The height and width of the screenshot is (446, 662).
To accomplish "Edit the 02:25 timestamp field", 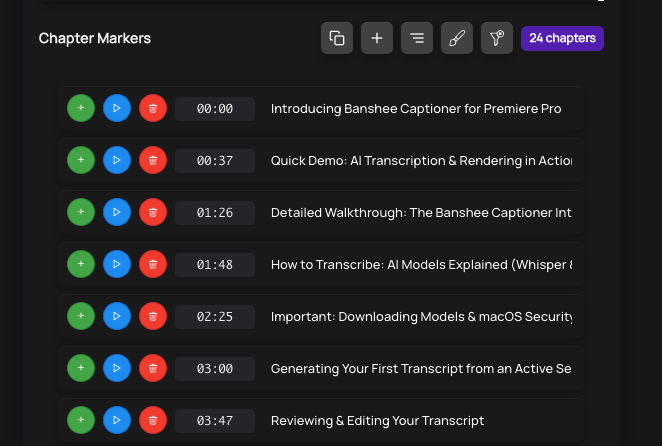I will pyautogui.click(x=215, y=317).
